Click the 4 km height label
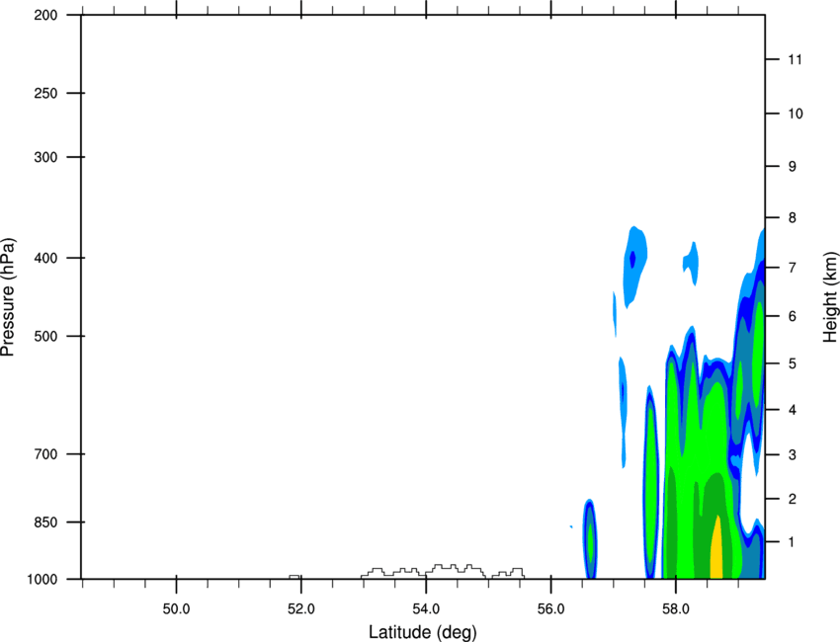The width and height of the screenshot is (840, 642). click(x=793, y=410)
